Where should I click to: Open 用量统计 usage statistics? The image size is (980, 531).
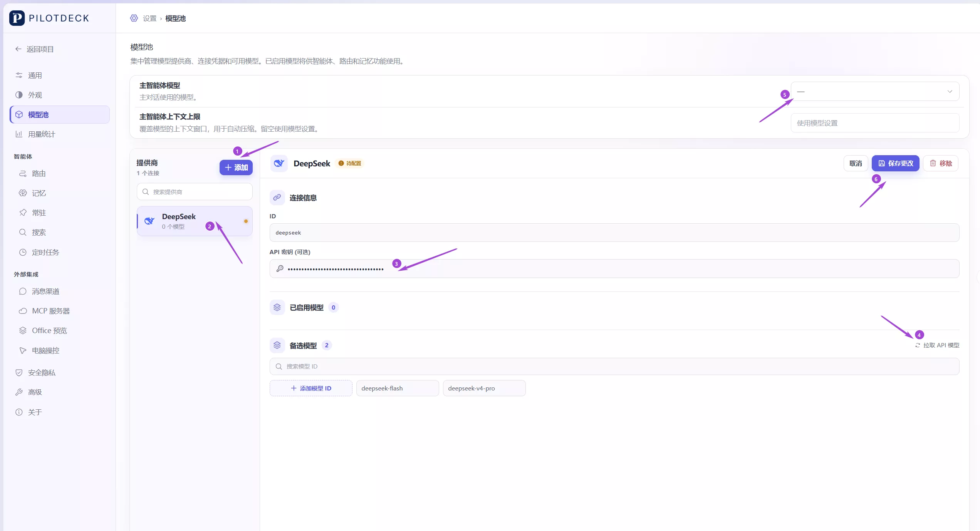(x=60, y=134)
